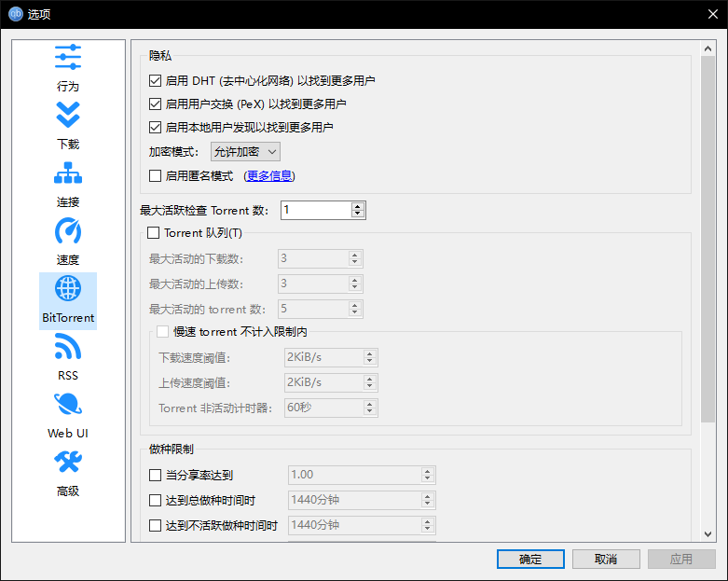Confirm with the 确定 button

click(x=530, y=560)
